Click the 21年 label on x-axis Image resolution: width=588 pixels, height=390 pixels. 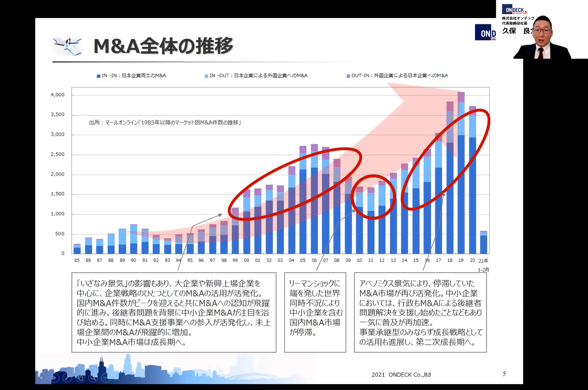pos(484,261)
